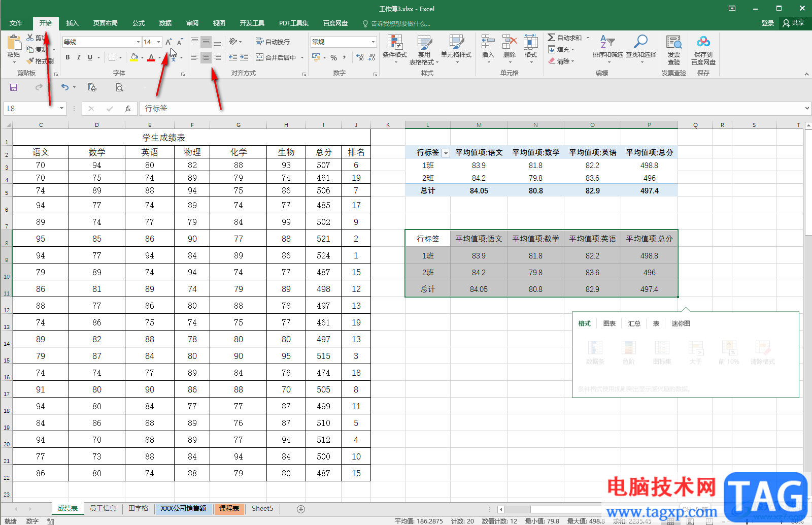Open the Insert (插入) ribbon tab

click(73, 23)
